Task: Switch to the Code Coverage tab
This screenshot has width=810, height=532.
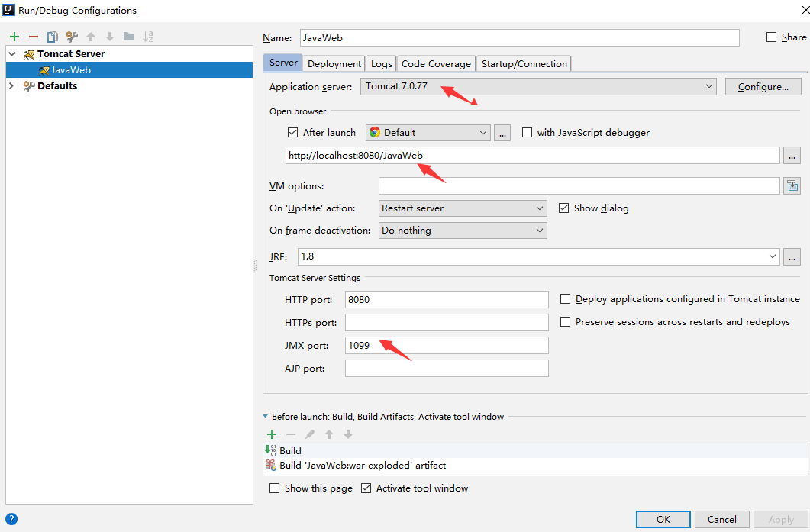Action: 436,63
